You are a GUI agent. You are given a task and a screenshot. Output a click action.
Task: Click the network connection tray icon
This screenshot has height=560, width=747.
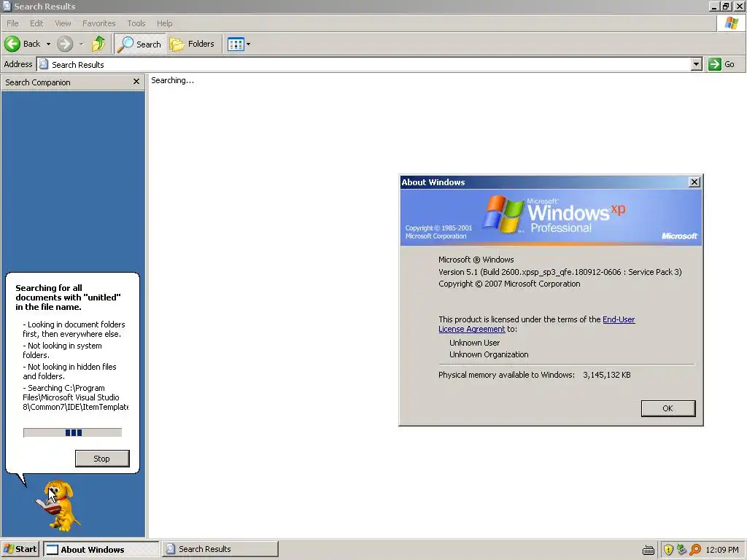[x=682, y=550]
